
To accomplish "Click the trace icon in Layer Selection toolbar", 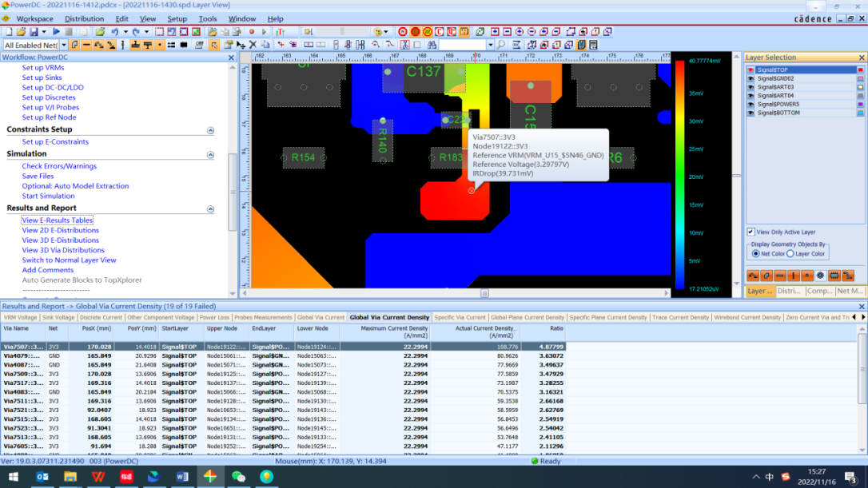I will coord(753,276).
